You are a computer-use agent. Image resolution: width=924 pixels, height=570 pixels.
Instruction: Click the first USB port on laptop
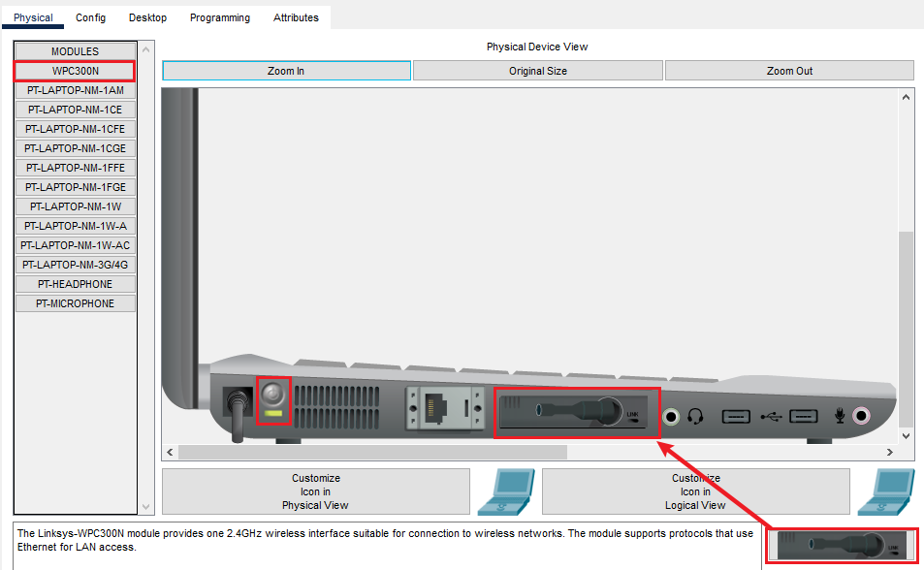point(736,417)
